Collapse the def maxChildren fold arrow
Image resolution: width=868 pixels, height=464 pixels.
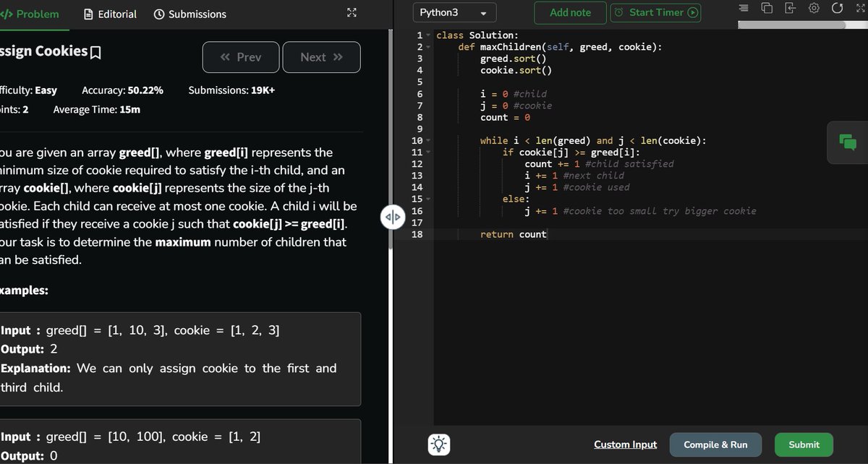pos(428,47)
